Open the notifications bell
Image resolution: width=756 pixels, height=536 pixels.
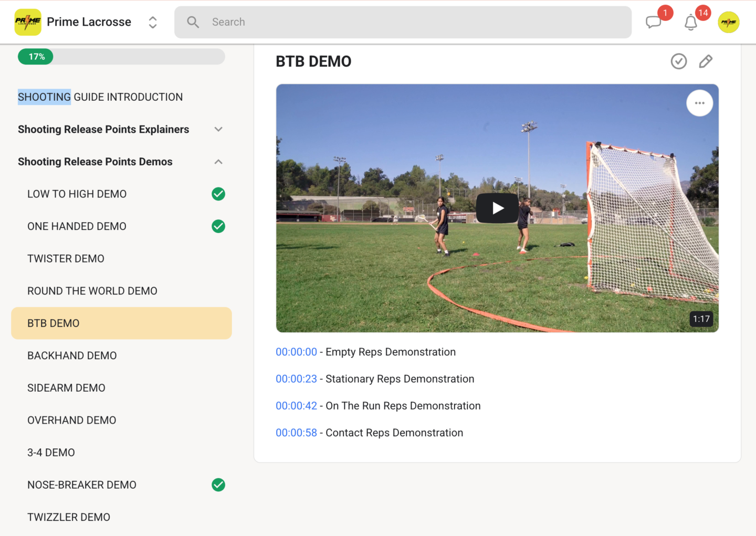coord(690,23)
